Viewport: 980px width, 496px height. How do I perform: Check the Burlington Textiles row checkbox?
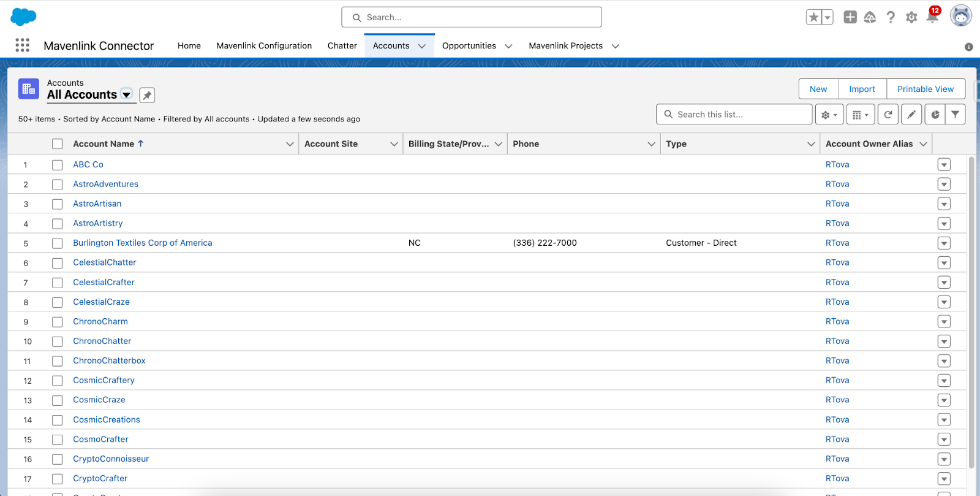point(58,243)
